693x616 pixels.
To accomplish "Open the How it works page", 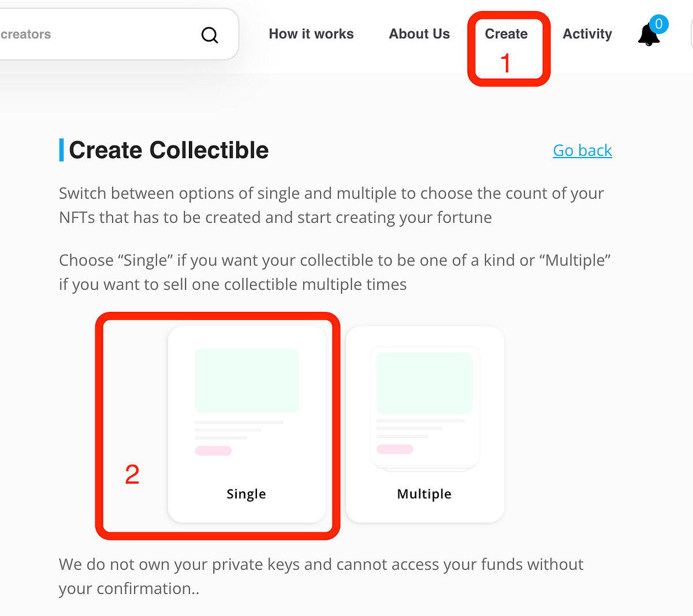I will 311,34.
